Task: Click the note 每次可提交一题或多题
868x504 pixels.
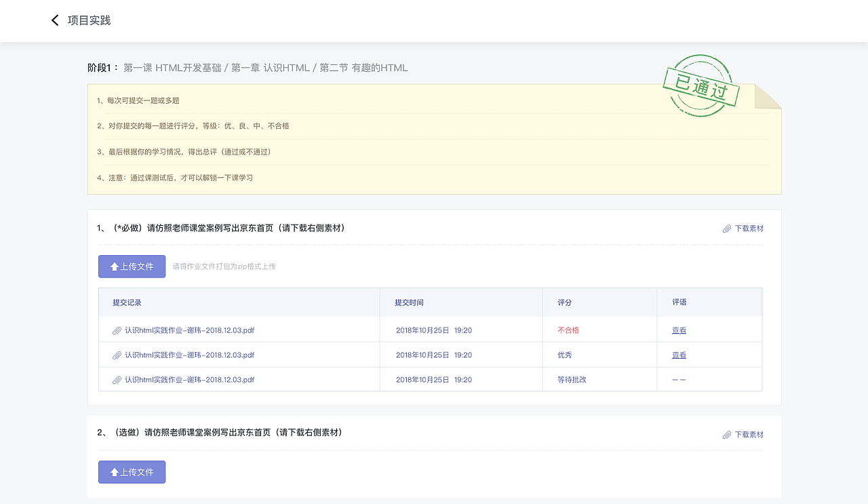Action: (x=138, y=100)
